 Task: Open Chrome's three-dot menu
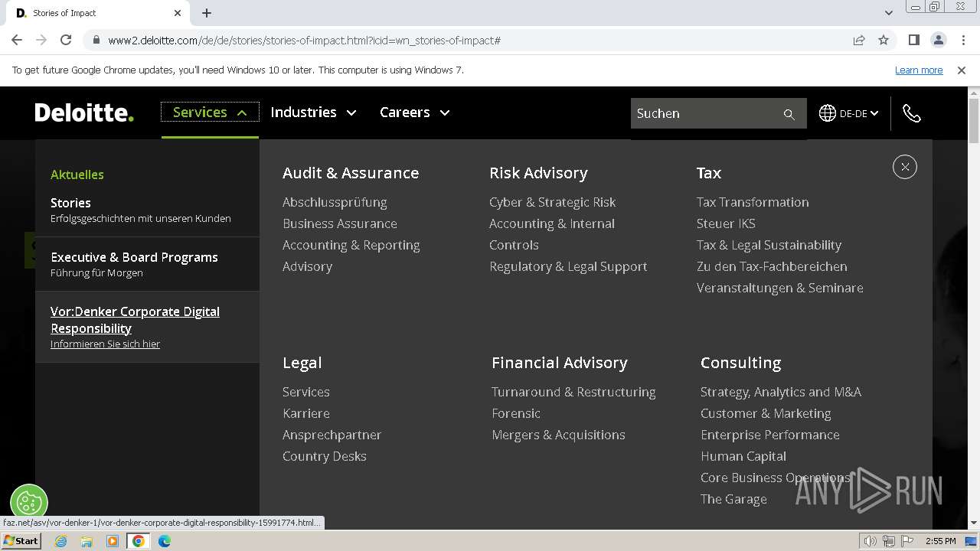(x=962, y=40)
